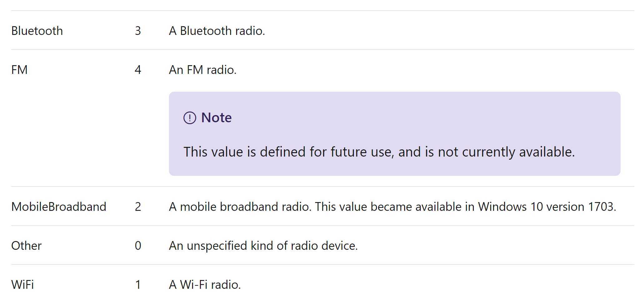
Task: Click value 0 in Other row
Action: (x=138, y=246)
